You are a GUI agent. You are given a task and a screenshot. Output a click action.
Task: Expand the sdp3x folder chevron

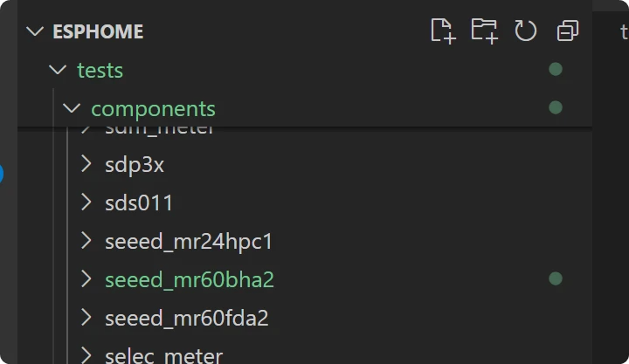click(x=86, y=164)
